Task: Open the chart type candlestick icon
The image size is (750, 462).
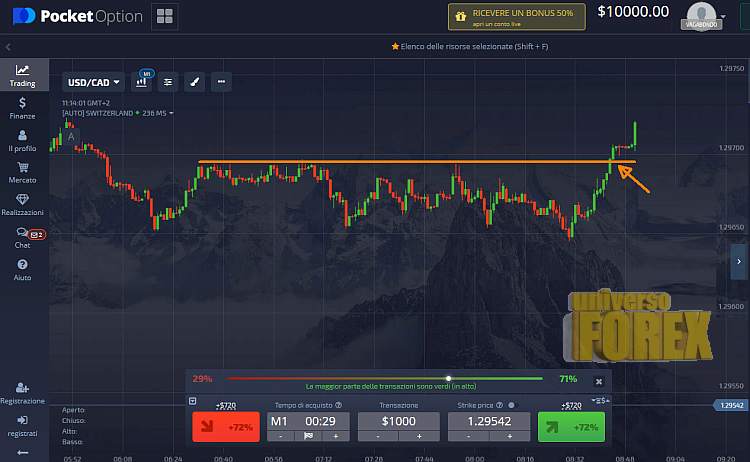Action: pos(141,82)
